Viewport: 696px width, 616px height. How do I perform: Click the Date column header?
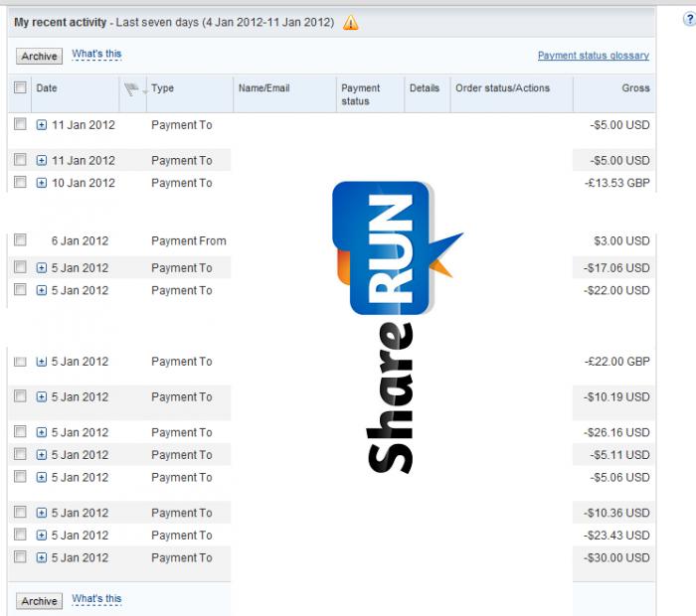click(x=47, y=87)
